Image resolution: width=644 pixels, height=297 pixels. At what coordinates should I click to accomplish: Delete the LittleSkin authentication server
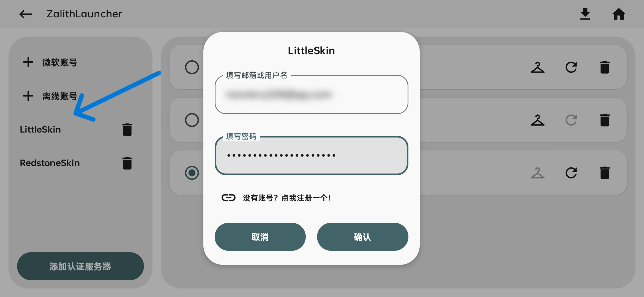pyautogui.click(x=127, y=129)
